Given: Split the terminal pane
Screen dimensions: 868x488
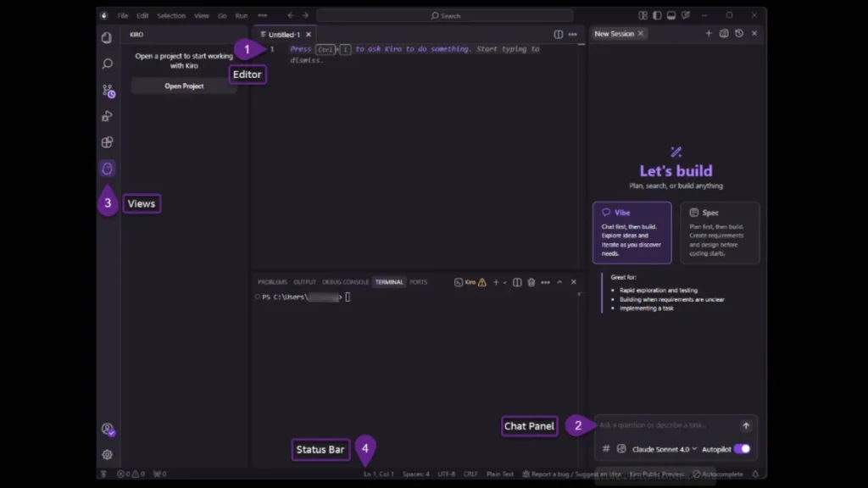Looking at the screenshot, I should [x=517, y=282].
